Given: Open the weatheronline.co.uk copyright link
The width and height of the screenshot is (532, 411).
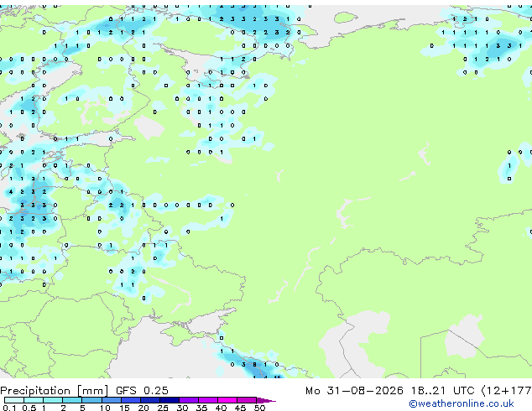Looking at the screenshot, I should click(x=462, y=403).
